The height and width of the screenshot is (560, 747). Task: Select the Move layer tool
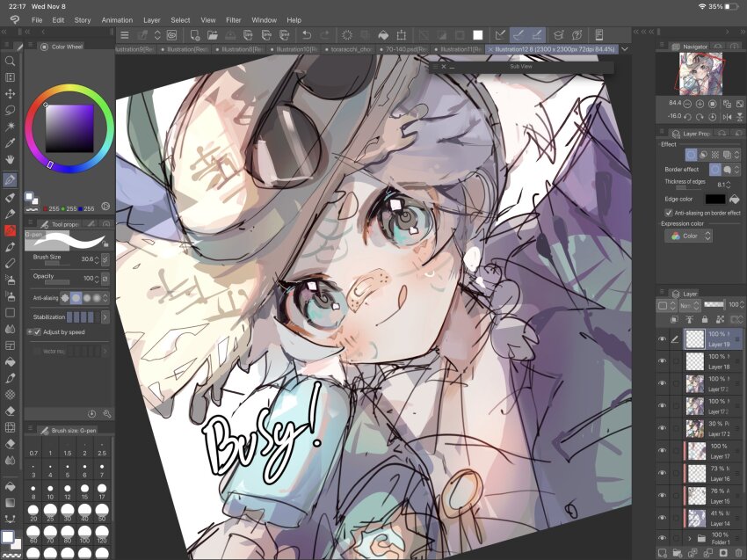point(10,94)
